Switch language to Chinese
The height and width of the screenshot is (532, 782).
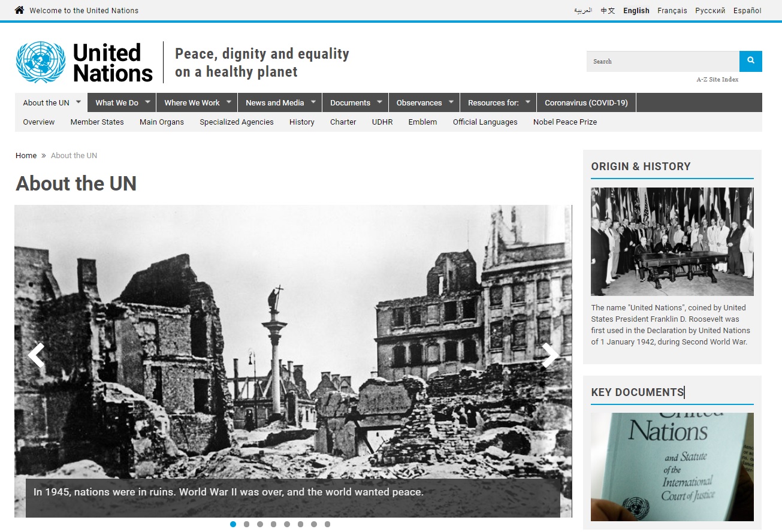point(608,10)
